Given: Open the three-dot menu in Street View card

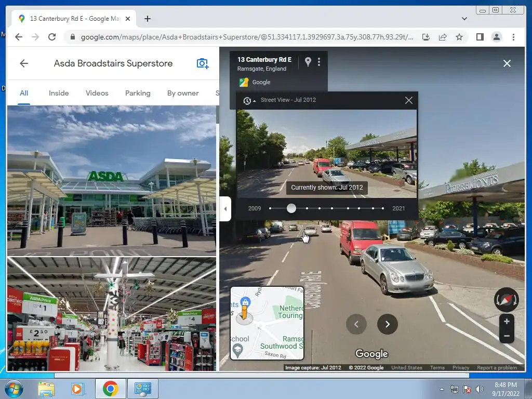Looking at the screenshot, I should [x=319, y=62].
